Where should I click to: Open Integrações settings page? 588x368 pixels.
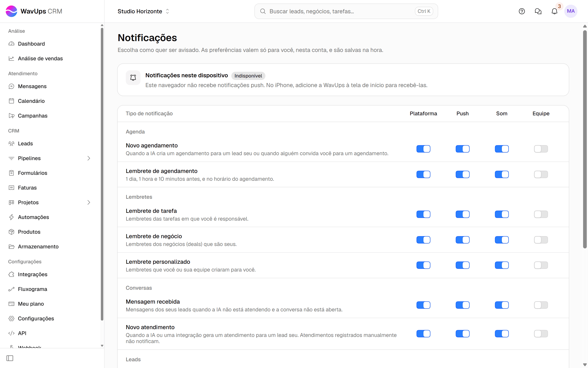click(50, 275)
